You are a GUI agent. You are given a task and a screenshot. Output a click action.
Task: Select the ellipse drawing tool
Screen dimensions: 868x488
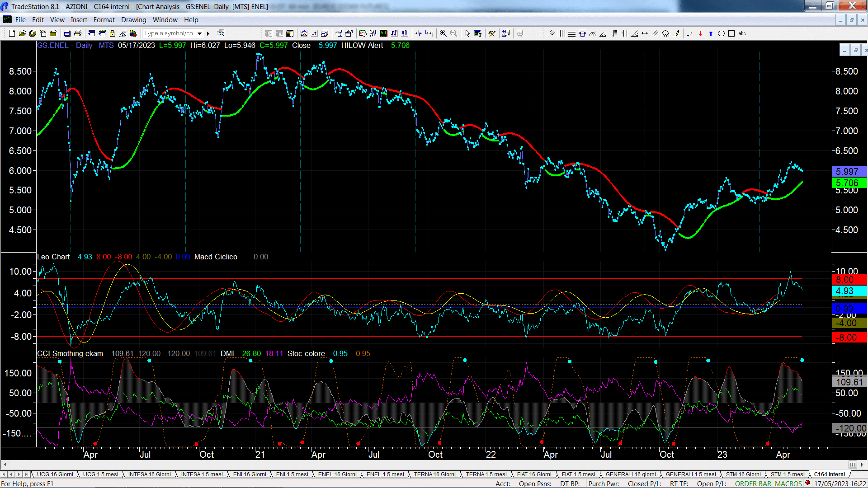722,33
